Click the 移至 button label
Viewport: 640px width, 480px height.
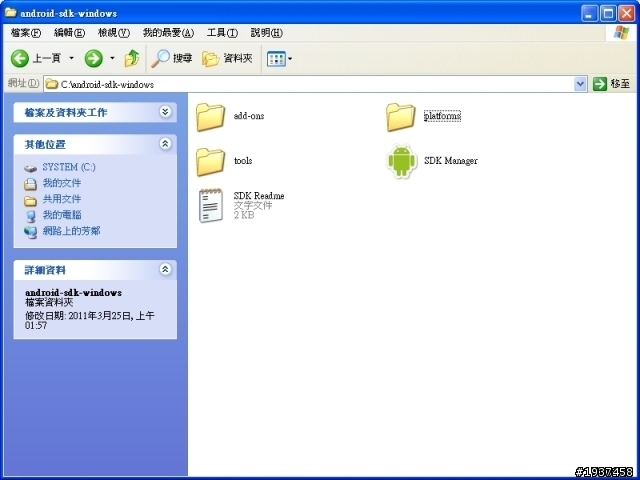click(620, 84)
